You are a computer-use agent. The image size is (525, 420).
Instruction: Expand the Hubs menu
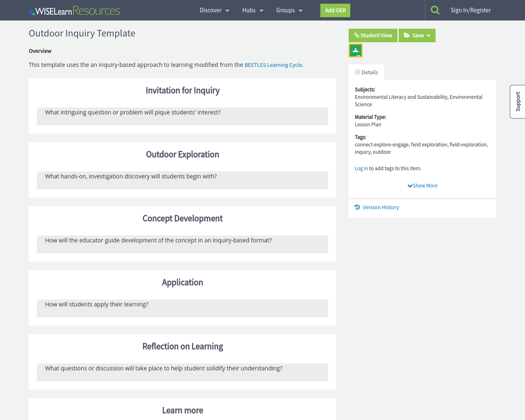253,10
